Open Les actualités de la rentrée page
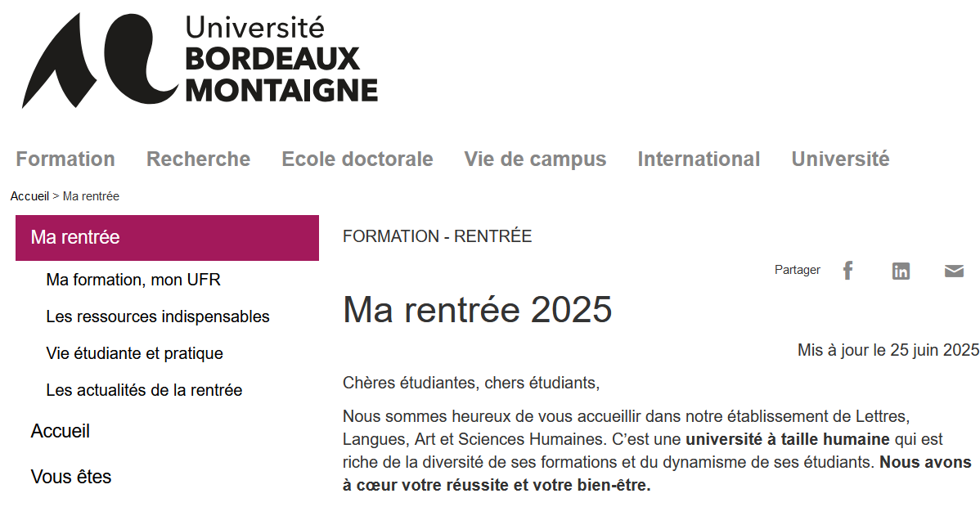Screen dimensions: 980x507 (144, 390)
